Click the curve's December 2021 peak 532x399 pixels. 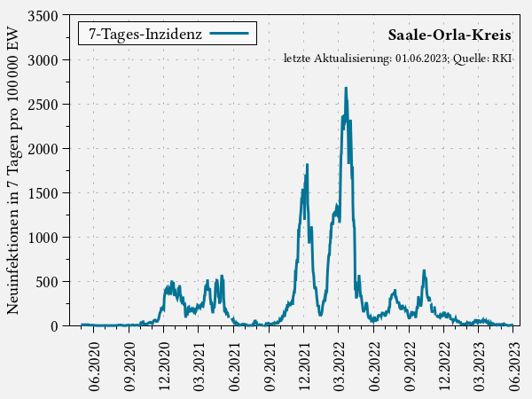[307, 165]
